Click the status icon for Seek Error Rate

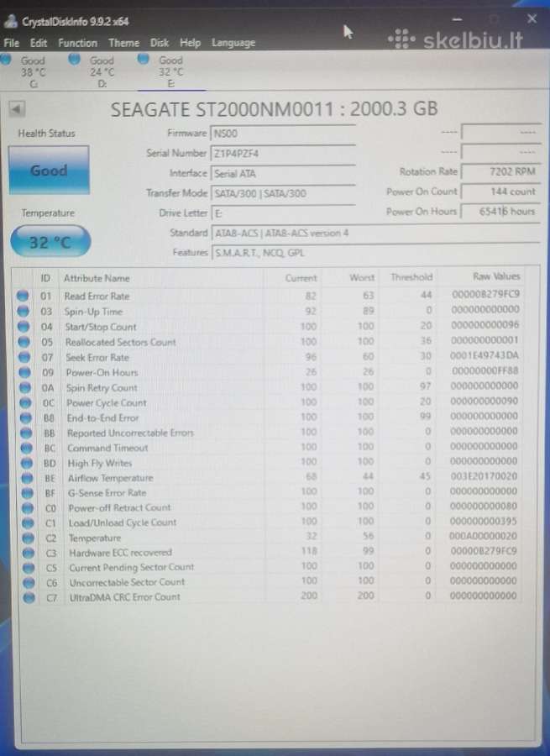tap(24, 357)
